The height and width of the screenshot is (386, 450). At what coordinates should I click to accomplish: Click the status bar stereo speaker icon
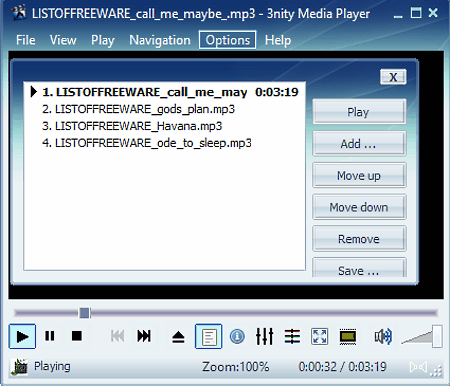point(418,367)
